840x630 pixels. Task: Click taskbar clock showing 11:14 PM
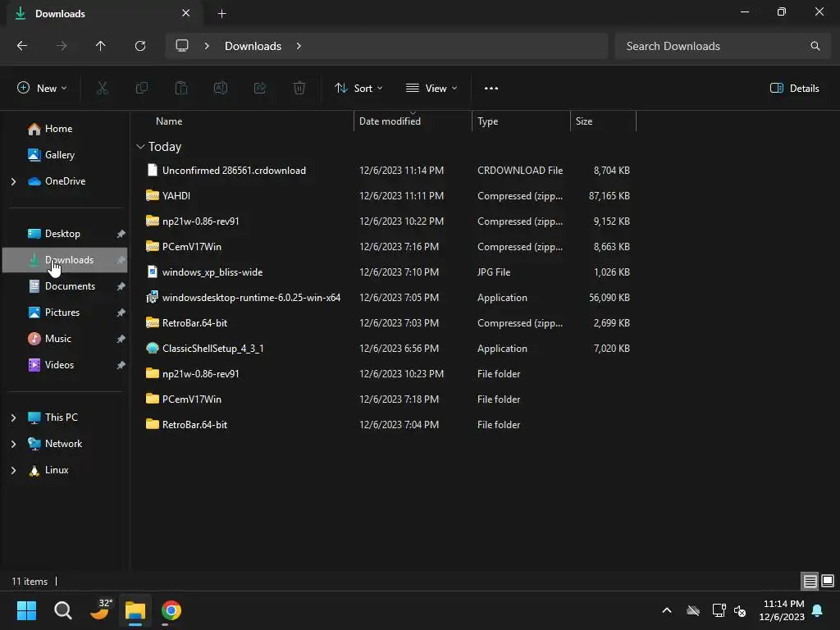782,610
